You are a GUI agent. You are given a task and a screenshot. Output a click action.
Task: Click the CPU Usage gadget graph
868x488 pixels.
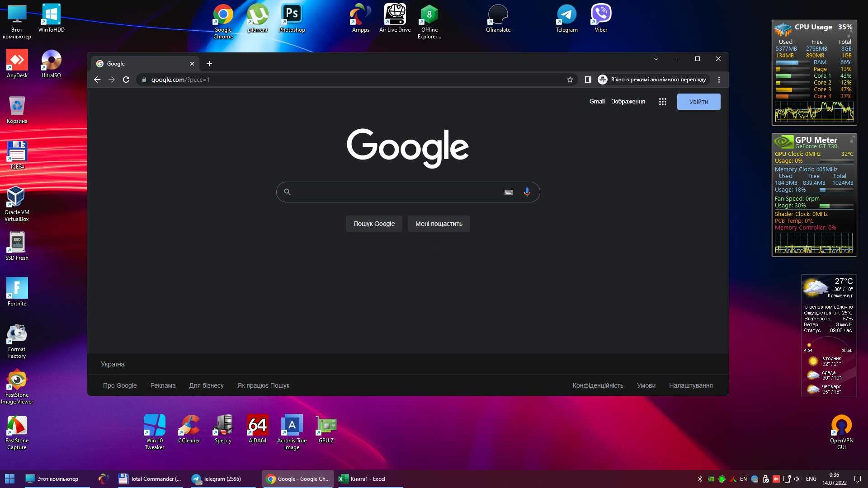[814, 111]
